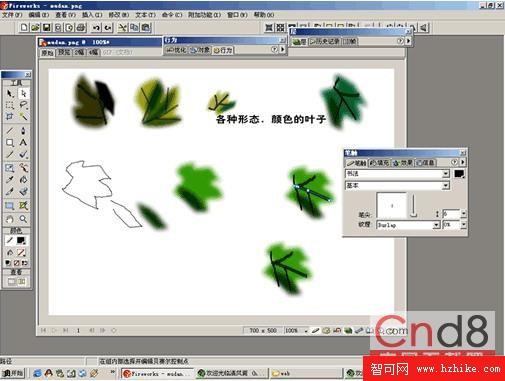
Task: Select the Subselection tool
Action: [23, 93]
